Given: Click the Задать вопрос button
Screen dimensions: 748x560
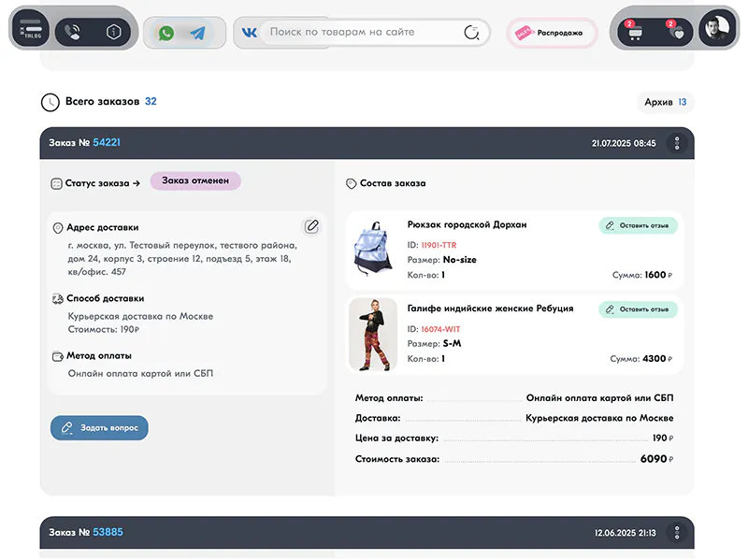Looking at the screenshot, I should click(x=99, y=427).
